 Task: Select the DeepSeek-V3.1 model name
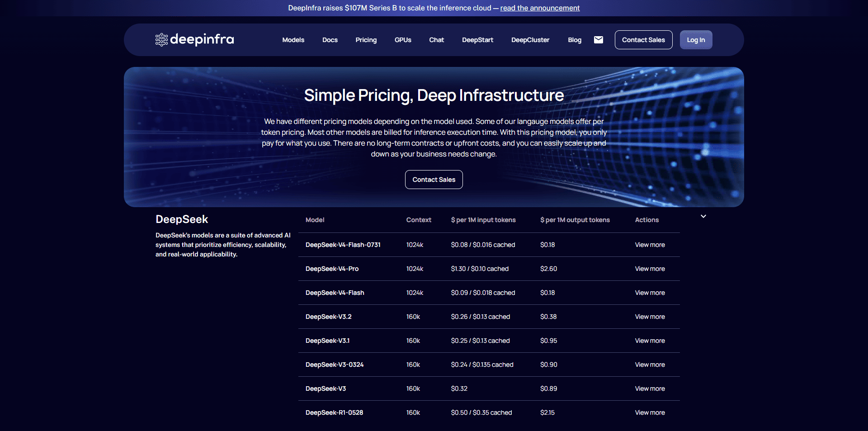[328, 341]
